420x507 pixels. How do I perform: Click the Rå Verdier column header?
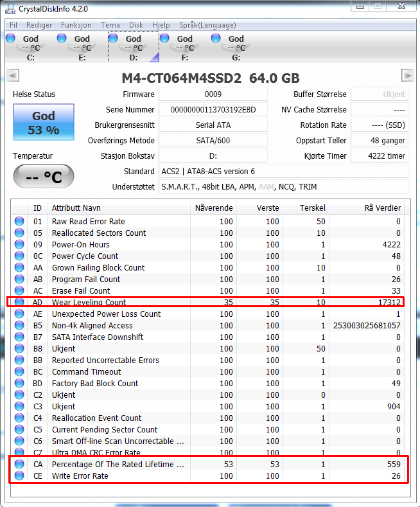(x=367, y=208)
